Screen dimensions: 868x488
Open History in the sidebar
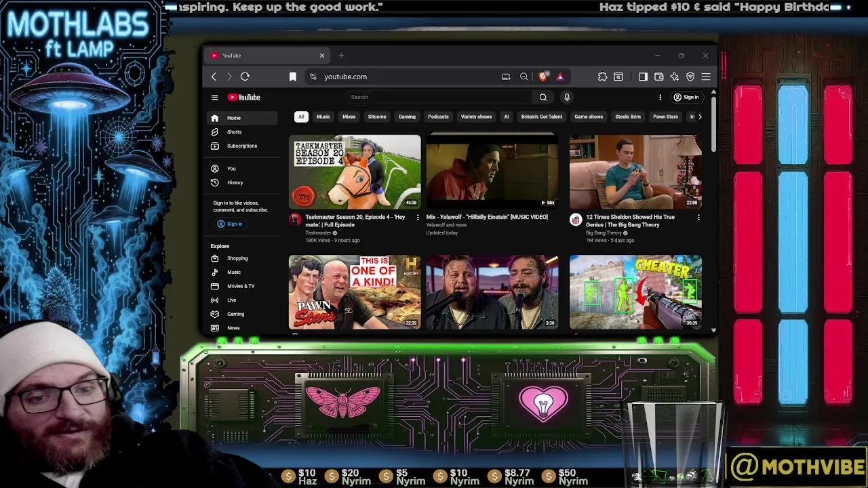242,182
